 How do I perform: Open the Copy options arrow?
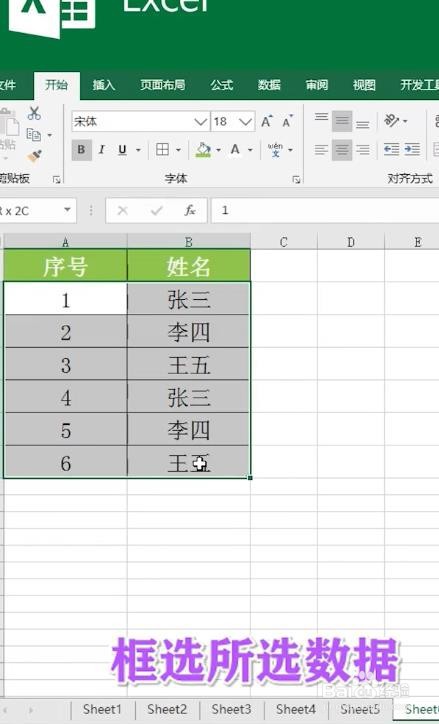click(x=49, y=135)
